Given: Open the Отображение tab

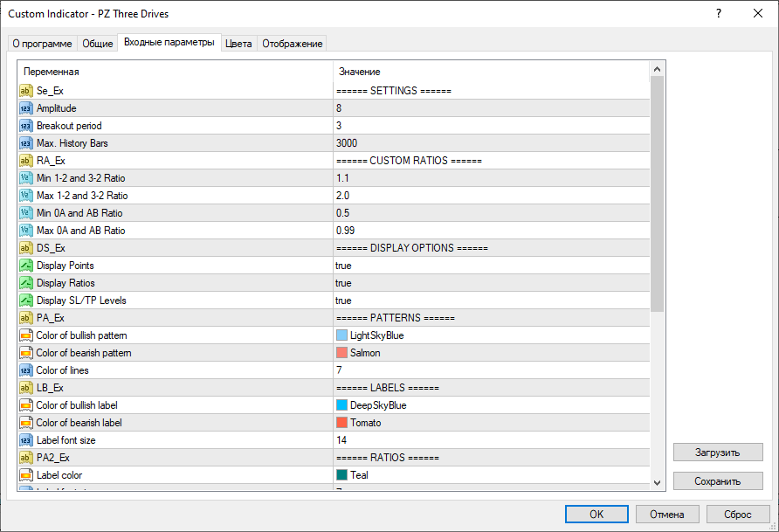Looking at the screenshot, I should point(293,44).
